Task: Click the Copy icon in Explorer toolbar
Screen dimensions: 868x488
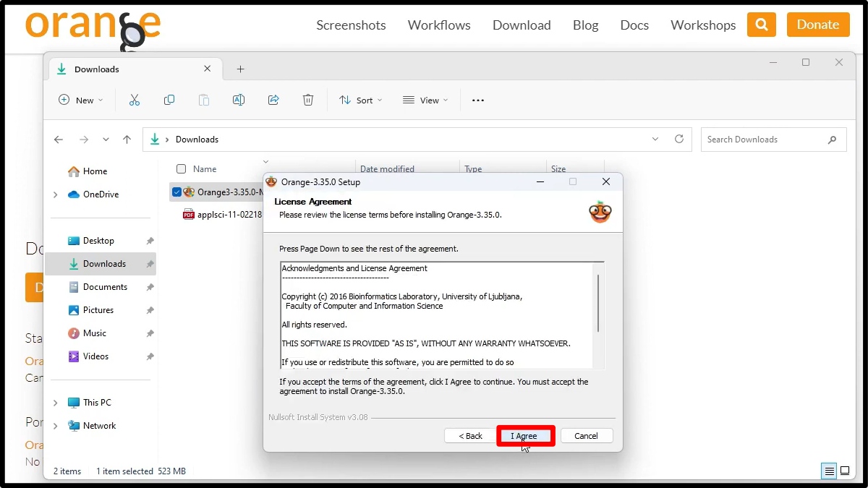Action: point(169,100)
